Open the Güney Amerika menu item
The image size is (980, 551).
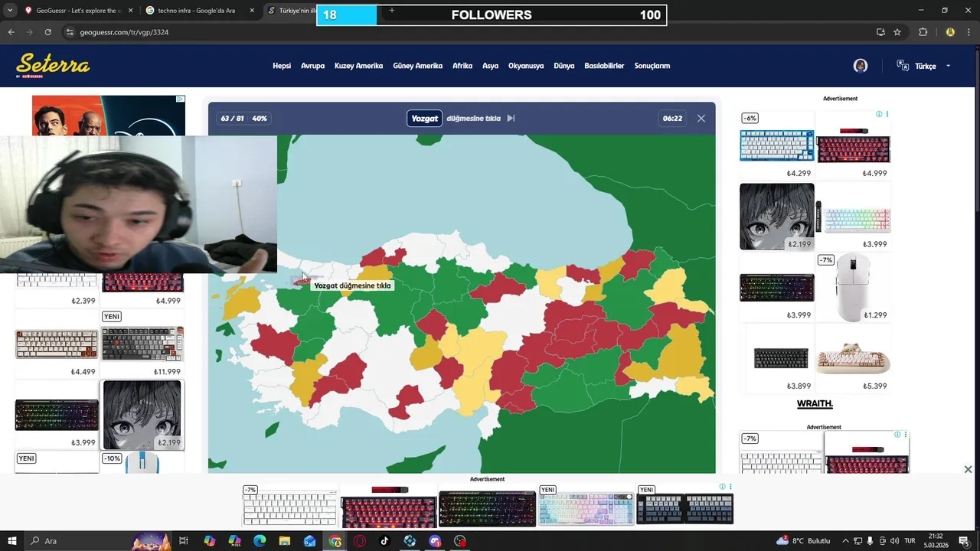[417, 66]
